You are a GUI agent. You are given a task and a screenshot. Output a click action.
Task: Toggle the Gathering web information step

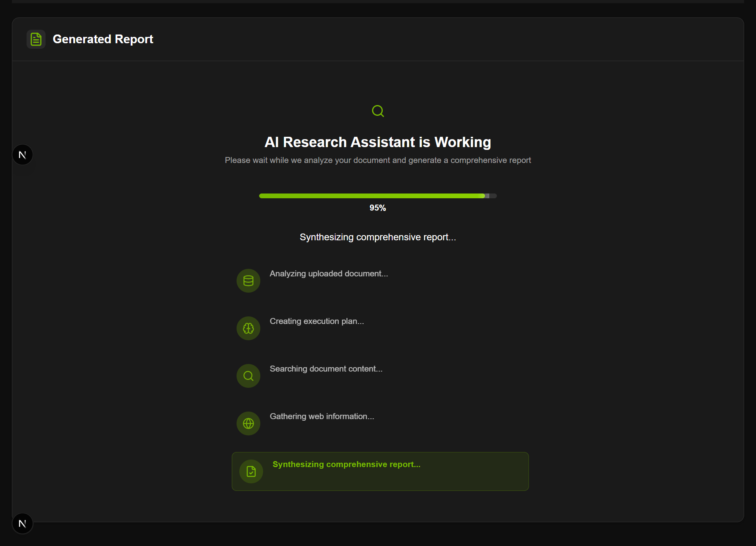pos(322,416)
